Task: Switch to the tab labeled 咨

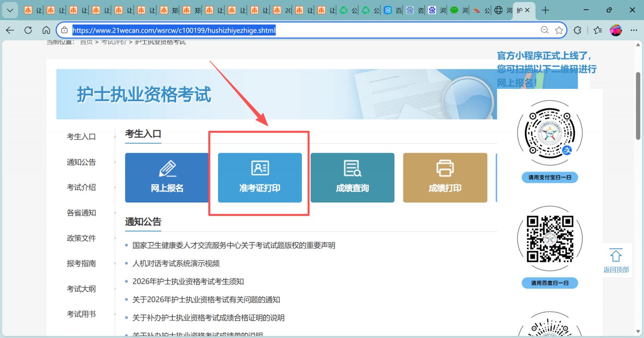Action: [x=415, y=10]
